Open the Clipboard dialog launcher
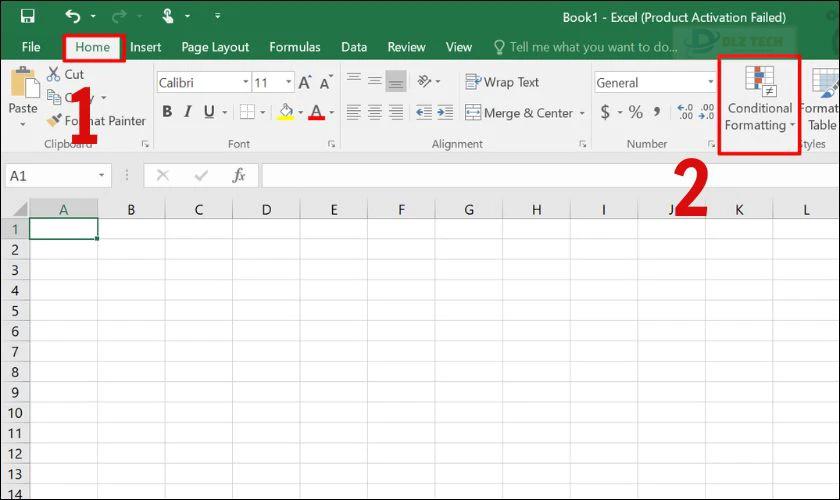840x500 pixels. tap(145, 144)
